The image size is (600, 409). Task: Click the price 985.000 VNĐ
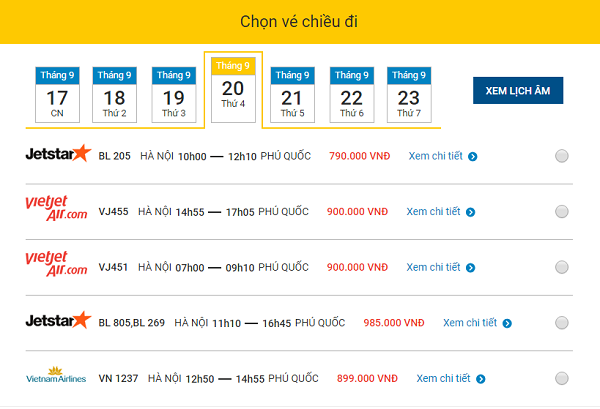394,323
